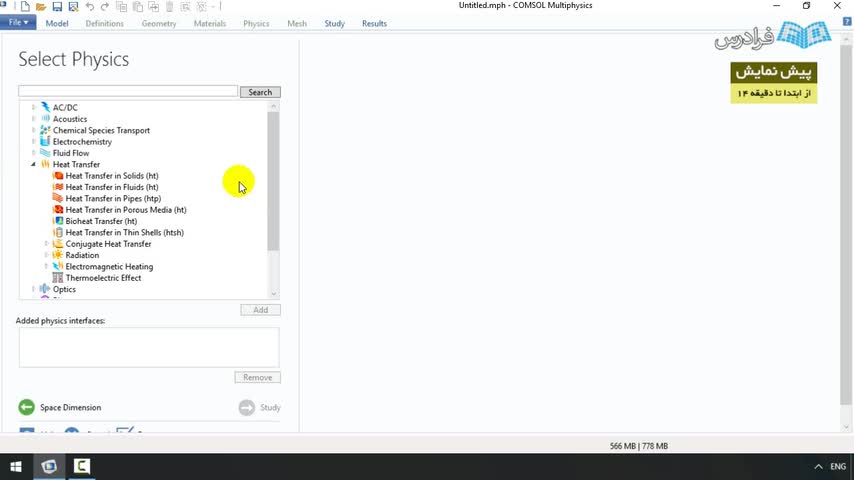Select Heat Transfer in Solids (ht) label
Screen dimensions: 854x480
pyautogui.click(x=112, y=175)
